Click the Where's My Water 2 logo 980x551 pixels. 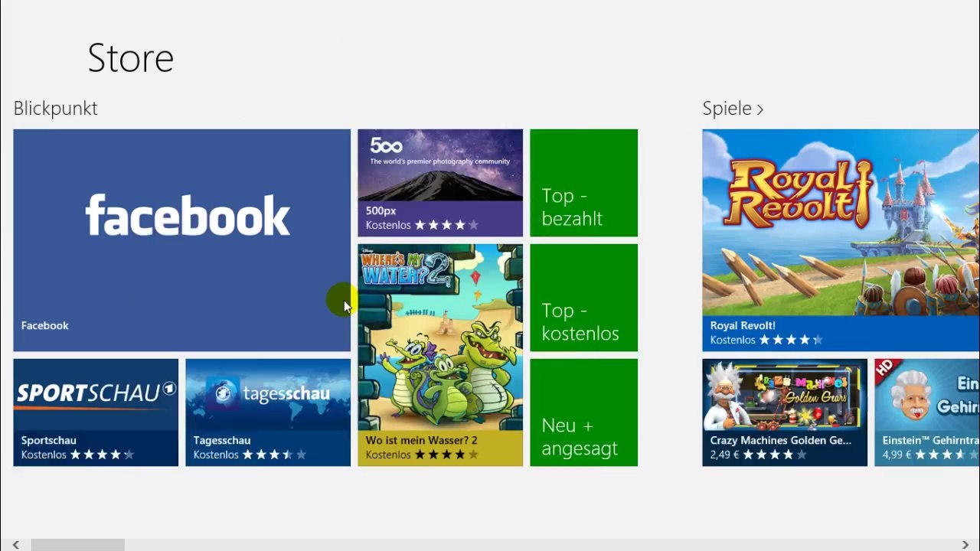[x=406, y=269]
